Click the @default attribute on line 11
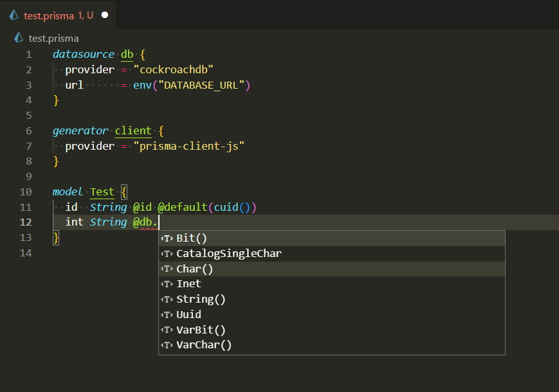The image size is (559, 392). pyautogui.click(x=183, y=207)
